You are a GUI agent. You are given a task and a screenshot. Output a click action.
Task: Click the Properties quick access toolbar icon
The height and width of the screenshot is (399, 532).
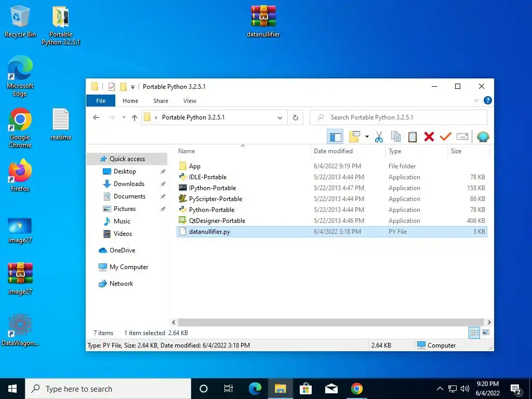pyautogui.click(x=112, y=87)
